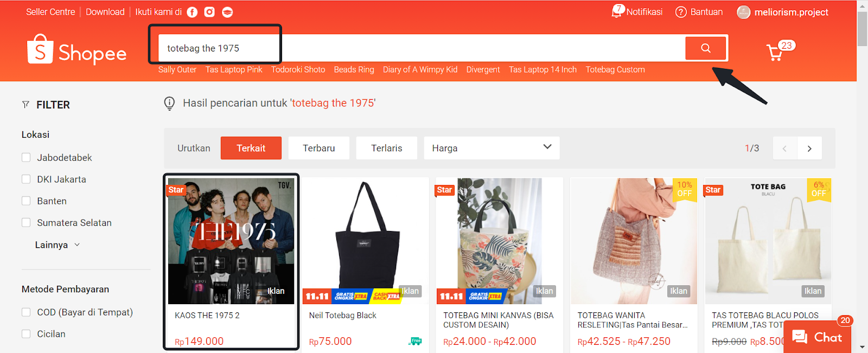
Task: Click Diary of A Wimpy Kid suggestion
Action: [420, 69]
